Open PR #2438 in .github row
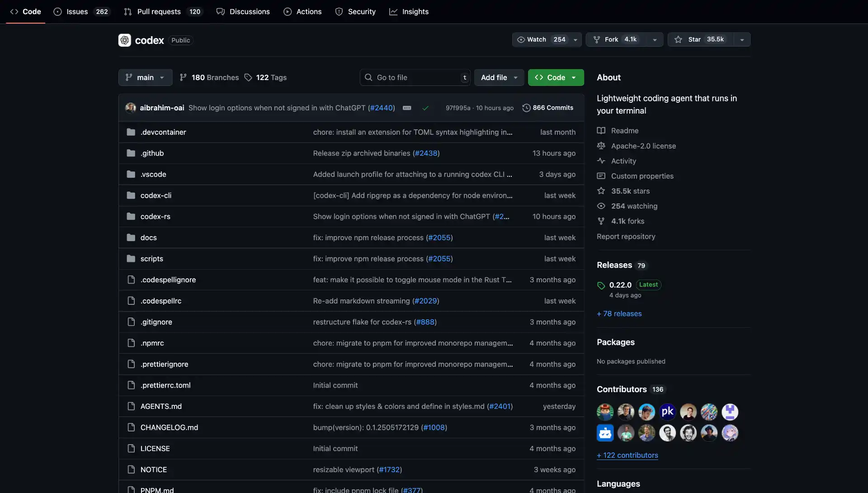 click(x=426, y=153)
